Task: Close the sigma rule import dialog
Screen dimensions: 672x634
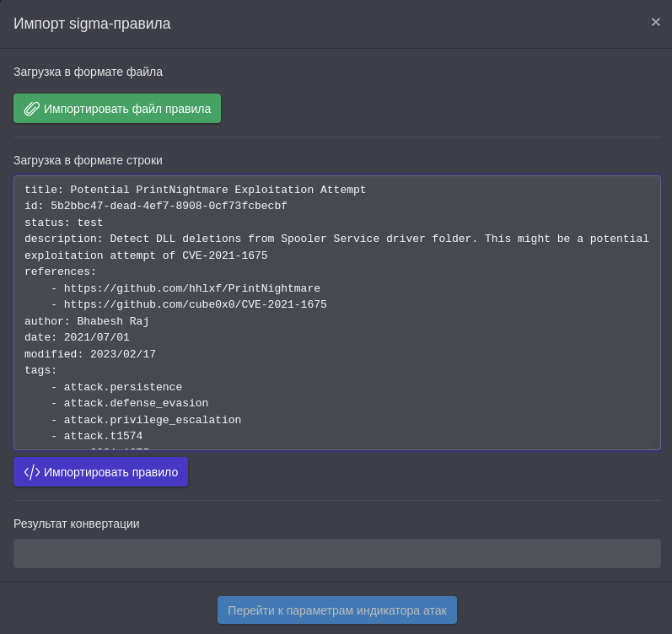Action: [x=655, y=23]
